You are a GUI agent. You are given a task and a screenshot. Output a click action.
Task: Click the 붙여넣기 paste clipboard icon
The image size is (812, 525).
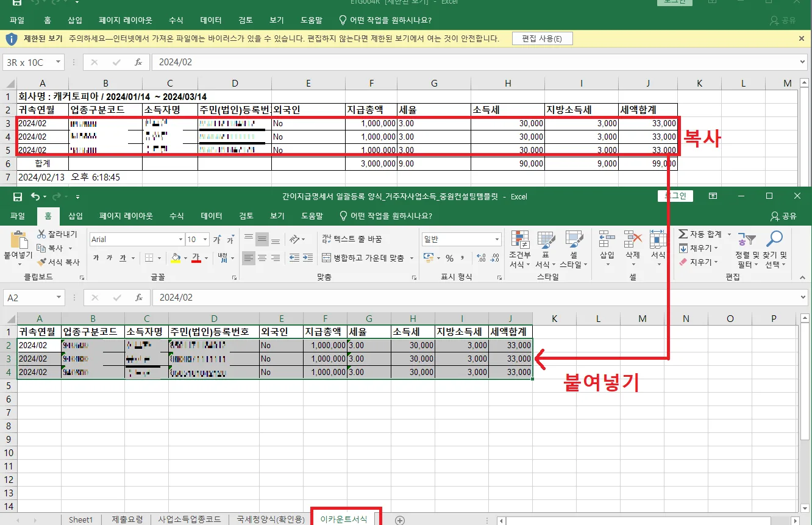[19, 239]
